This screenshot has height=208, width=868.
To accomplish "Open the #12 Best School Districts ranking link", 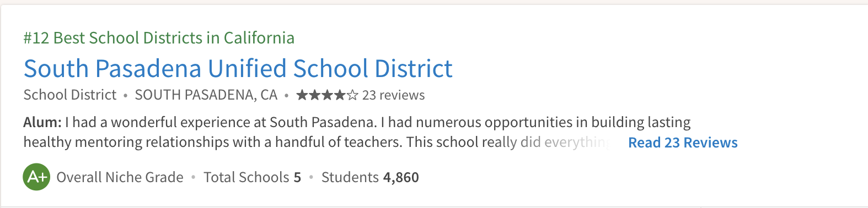I will [159, 37].
